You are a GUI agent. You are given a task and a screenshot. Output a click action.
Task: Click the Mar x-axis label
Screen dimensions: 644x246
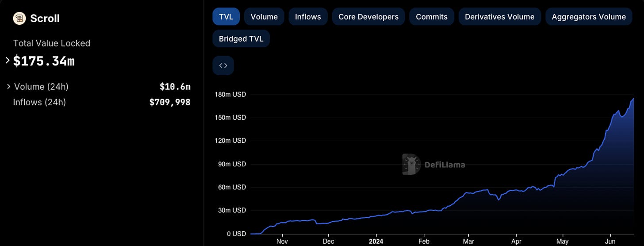pyautogui.click(x=468, y=242)
